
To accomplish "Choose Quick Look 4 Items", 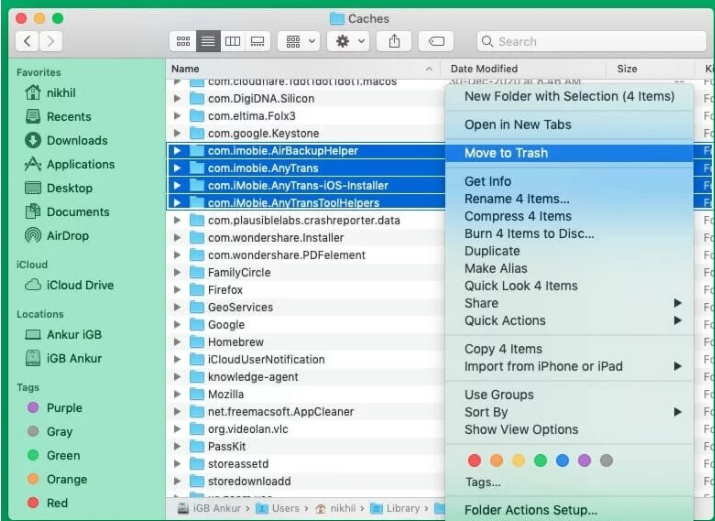I will tap(569, 286).
